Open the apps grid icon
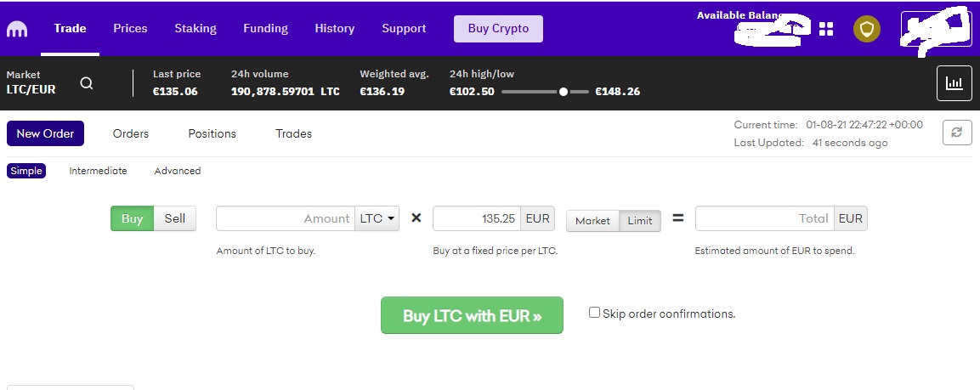The height and width of the screenshot is (390, 980). pos(826,29)
